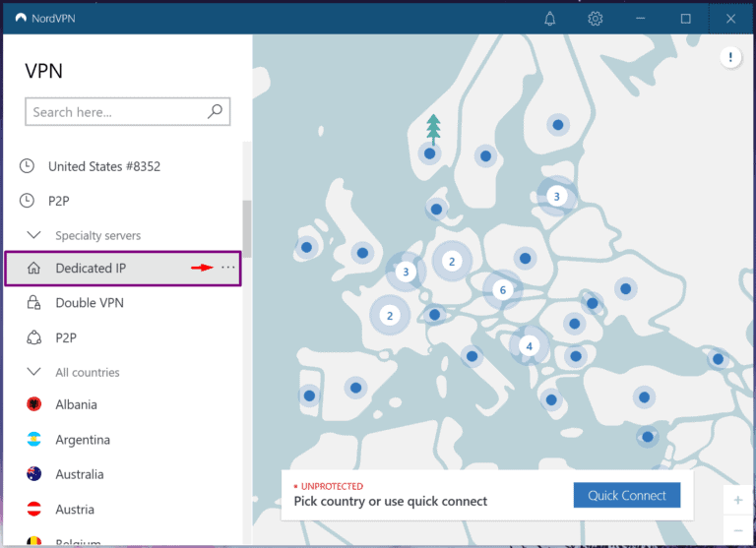756x548 pixels.
Task: Zoom out the map with minus button
Action: click(737, 530)
